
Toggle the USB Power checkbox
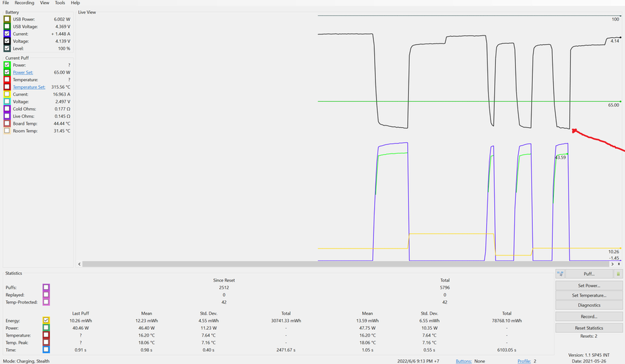7,19
